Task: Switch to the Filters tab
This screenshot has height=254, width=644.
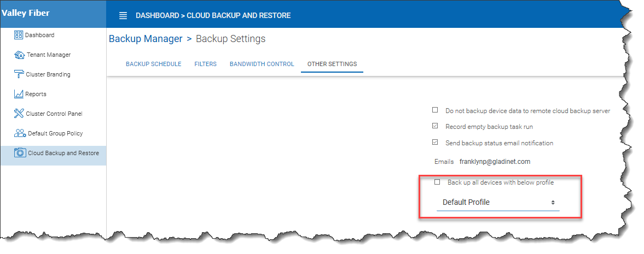Action: point(205,64)
